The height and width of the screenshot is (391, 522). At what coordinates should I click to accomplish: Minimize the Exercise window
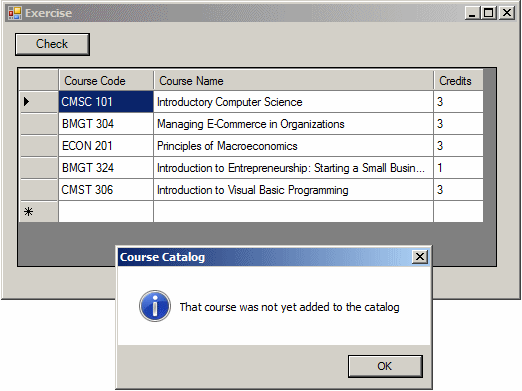472,13
